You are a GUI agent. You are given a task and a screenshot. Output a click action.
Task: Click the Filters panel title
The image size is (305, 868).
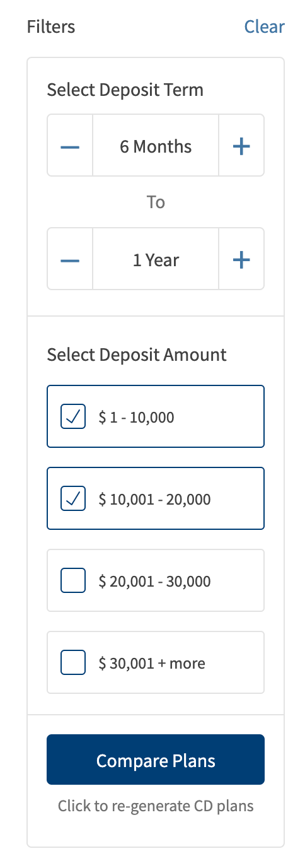point(51,26)
